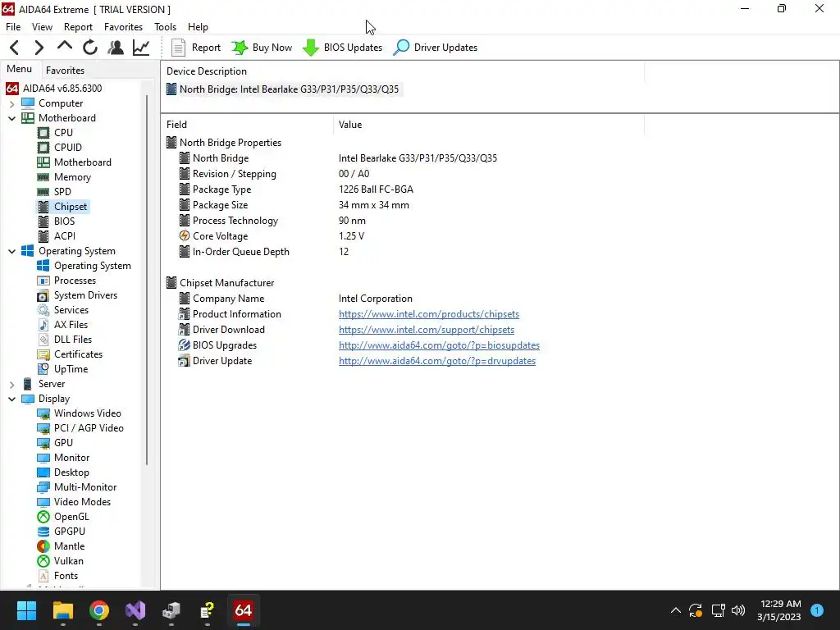Click the Report toolbar button
The width and height of the screenshot is (840, 630).
point(195,48)
